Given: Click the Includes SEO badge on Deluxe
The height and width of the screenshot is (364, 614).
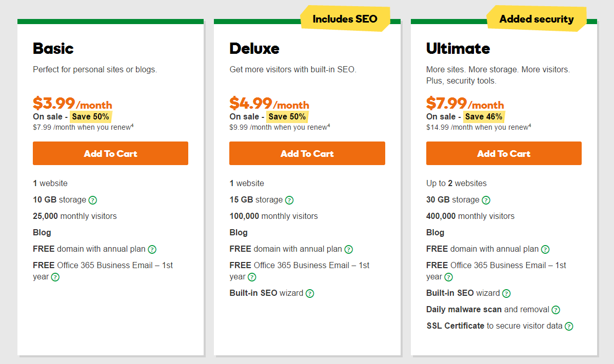Looking at the screenshot, I should pos(345,19).
